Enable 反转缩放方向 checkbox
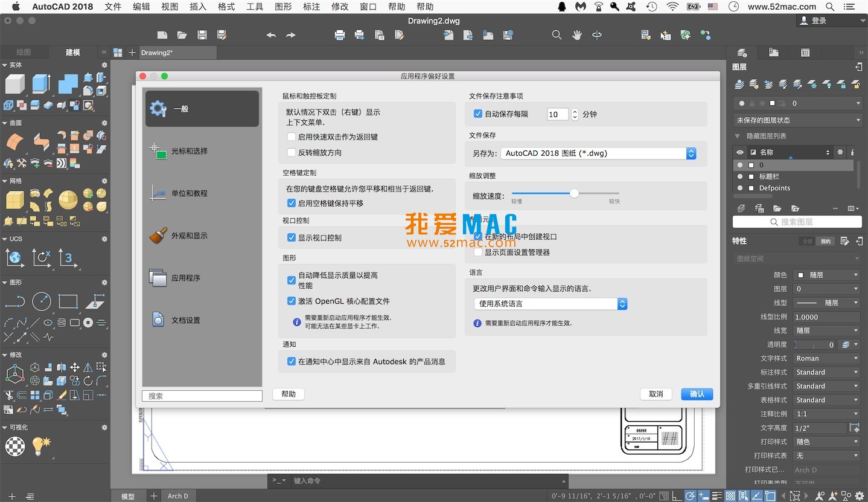 click(x=292, y=153)
